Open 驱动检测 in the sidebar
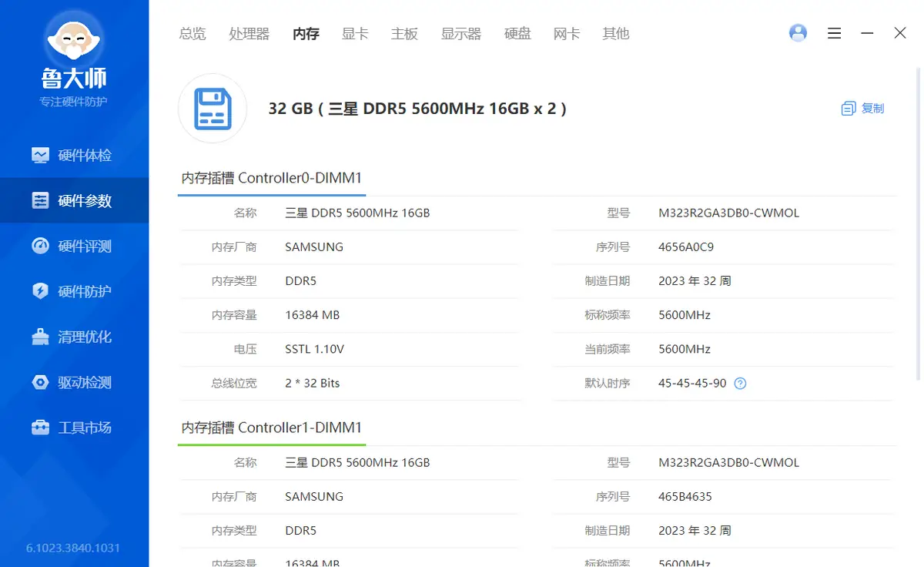This screenshot has height=567, width=924. pos(74,382)
